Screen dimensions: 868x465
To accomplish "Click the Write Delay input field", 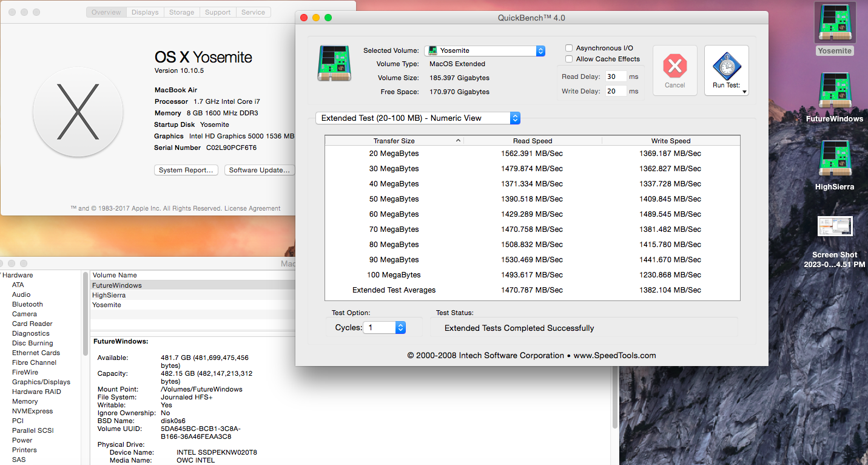I will (x=616, y=91).
